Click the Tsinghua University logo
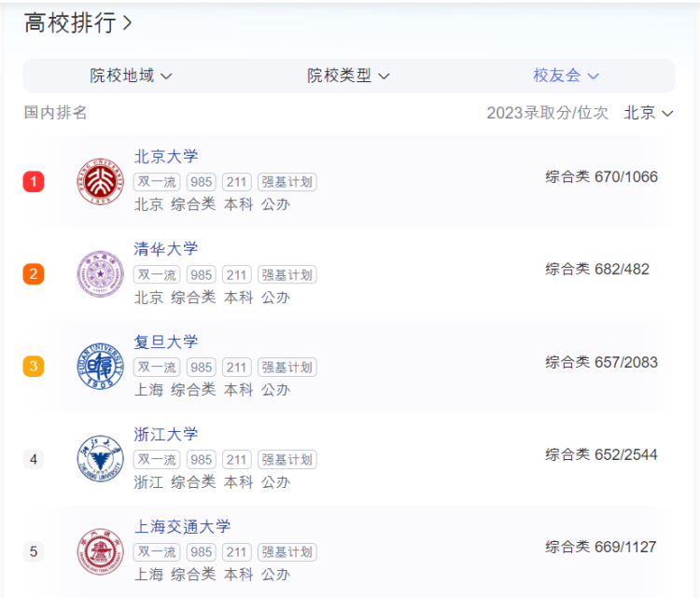The image size is (700, 598). pos(101,274)
